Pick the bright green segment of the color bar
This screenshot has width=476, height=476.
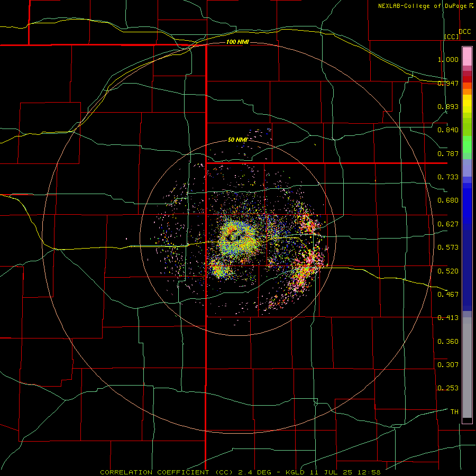click(467, 144)
